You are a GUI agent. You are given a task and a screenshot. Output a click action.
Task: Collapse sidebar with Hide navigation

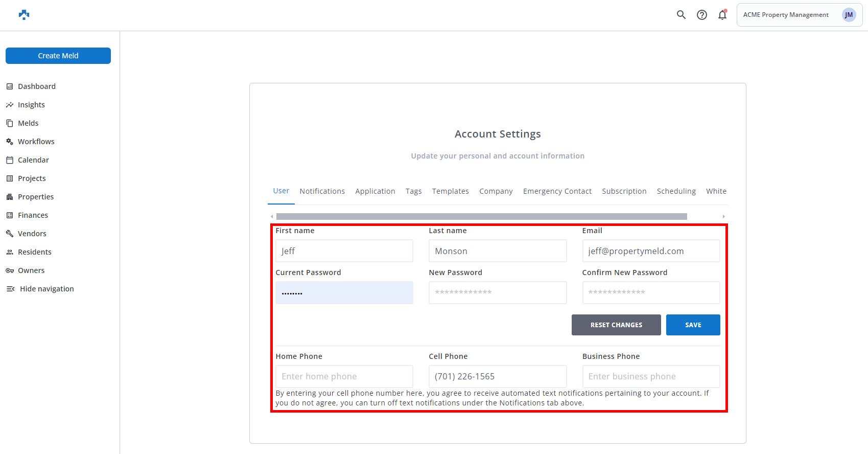click(x=46, y=289)
